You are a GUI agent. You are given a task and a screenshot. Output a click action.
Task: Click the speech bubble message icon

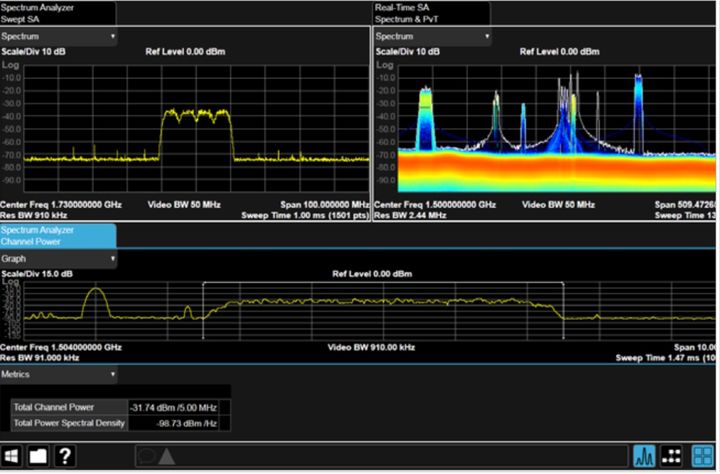click(x=146, y=457)
